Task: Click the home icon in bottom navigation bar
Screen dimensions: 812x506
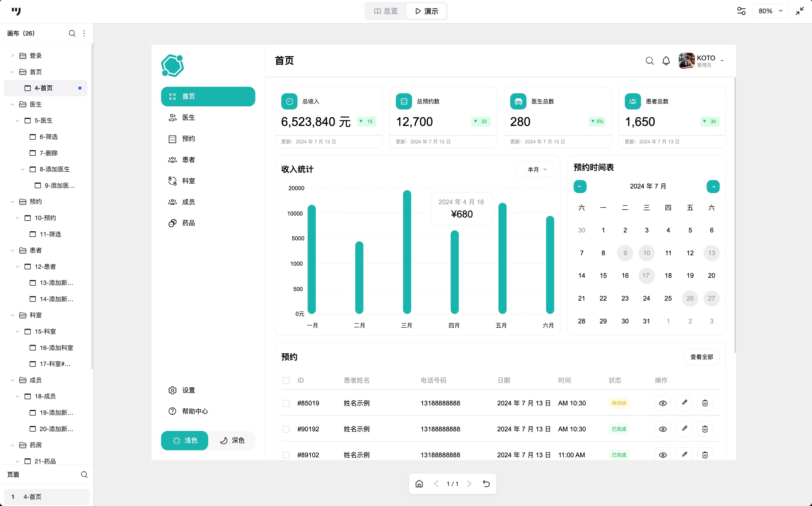Action: [x=419, y=483]
